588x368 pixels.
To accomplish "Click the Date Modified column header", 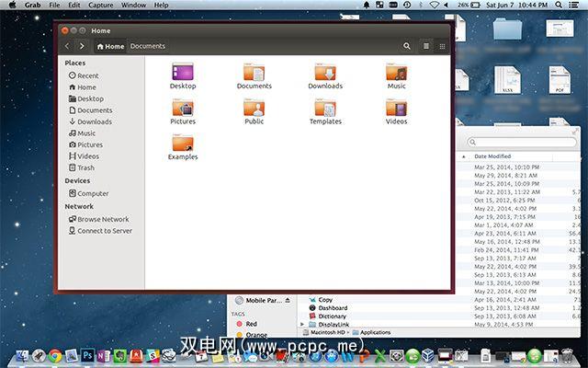I will (492, 156).
